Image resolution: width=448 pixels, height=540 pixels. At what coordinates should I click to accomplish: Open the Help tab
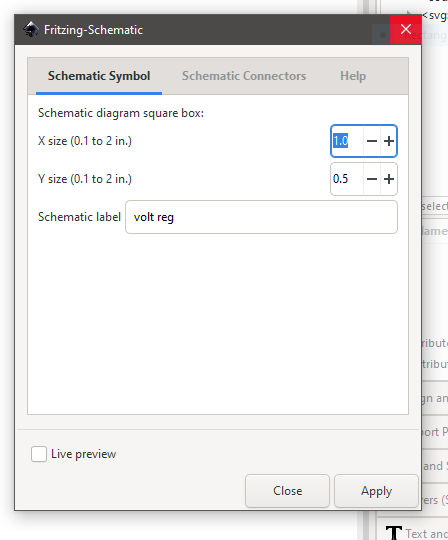point(353,76)
